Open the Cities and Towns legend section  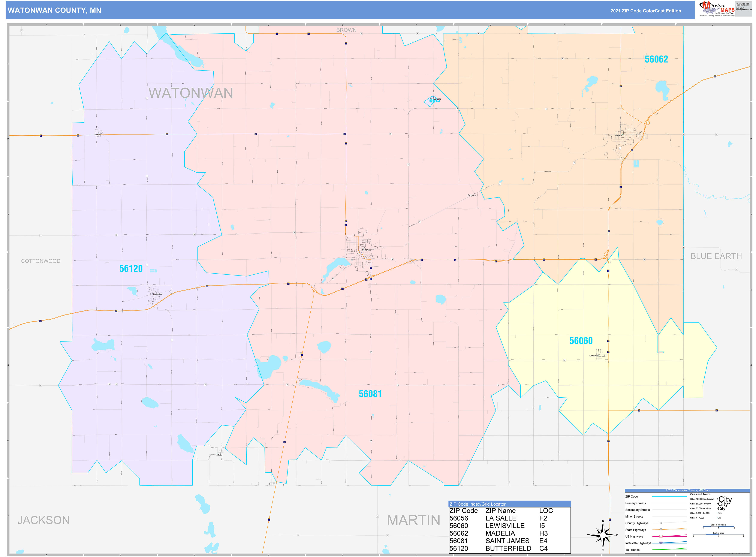700,494
